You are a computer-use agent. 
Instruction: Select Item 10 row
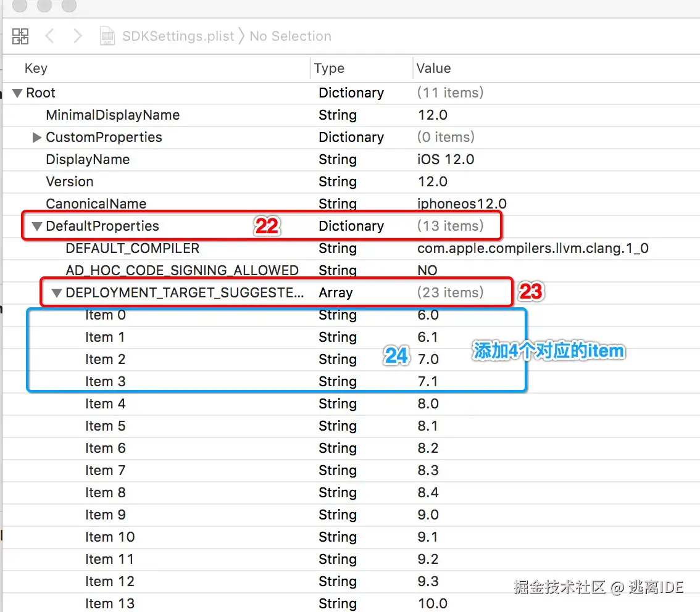(351, 537)
